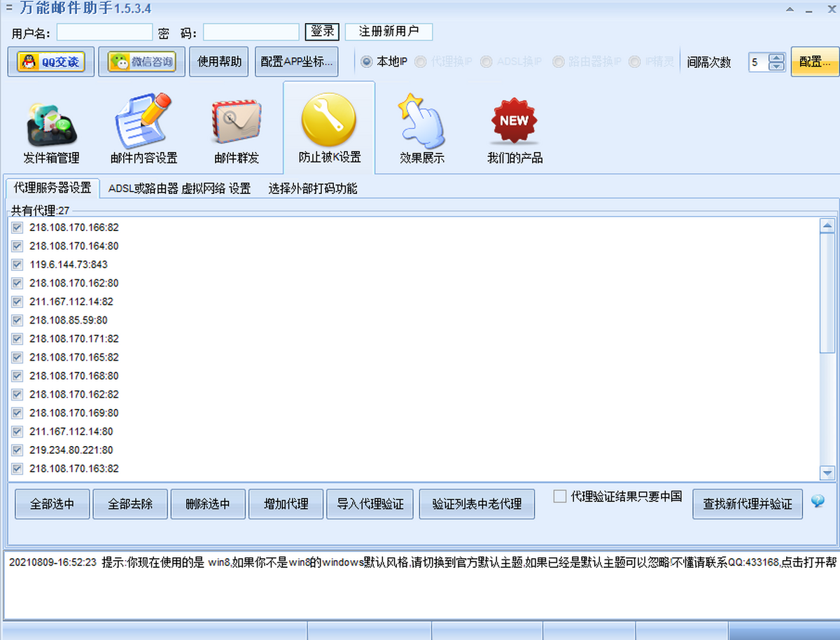Screen dimensions: 840x640
Task: Increase the 间隔次数 spinner value
Action: (x=776, y=57)
